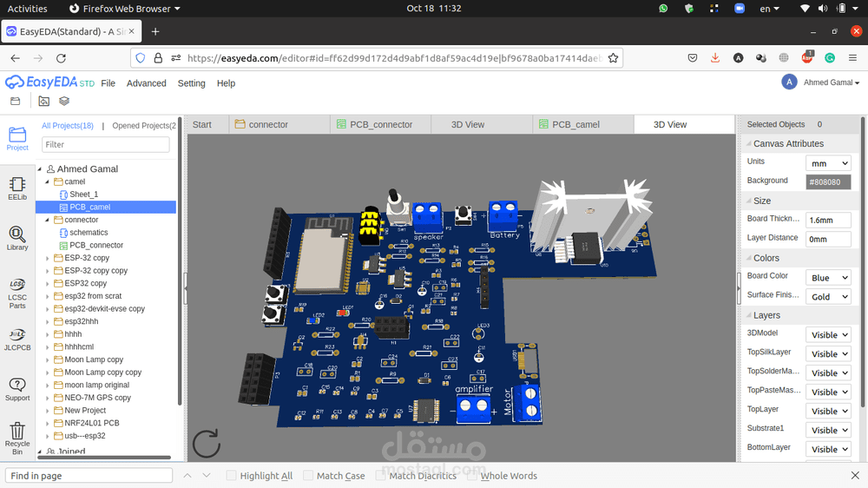
Task: Open the Recycle Bin icon
Action: tap(17, 439)
